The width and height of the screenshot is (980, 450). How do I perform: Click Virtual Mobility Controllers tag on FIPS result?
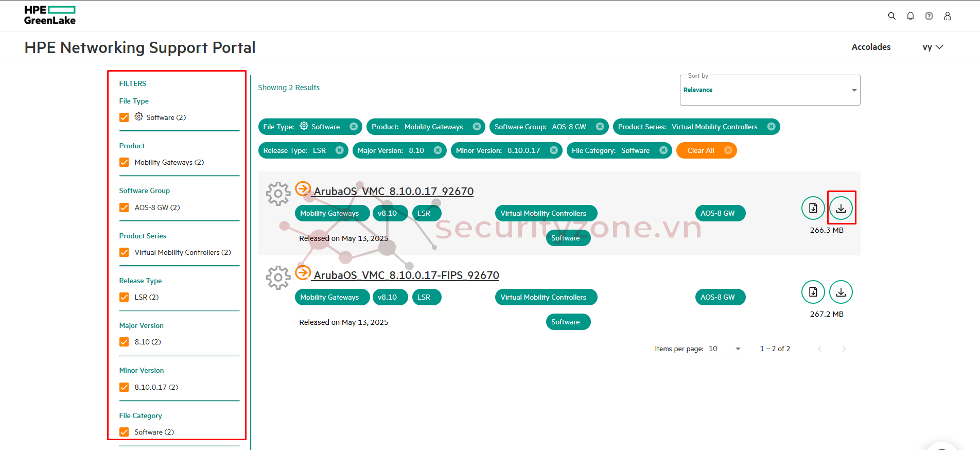pyautogui.click(x=546, y=297)
